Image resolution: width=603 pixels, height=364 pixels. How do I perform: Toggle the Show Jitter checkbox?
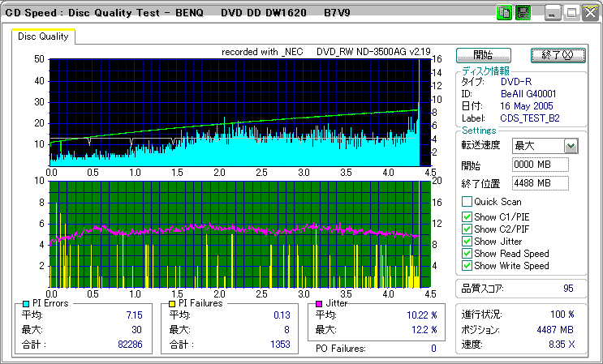pos(467,242)
